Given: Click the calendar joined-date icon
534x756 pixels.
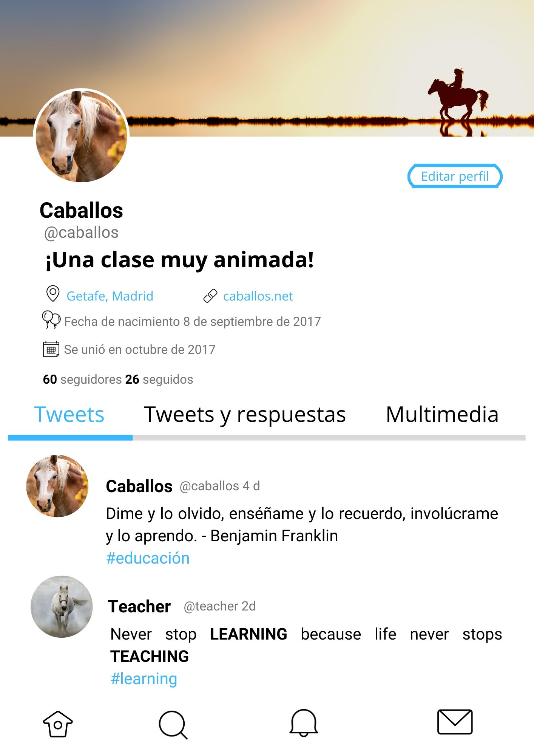Looking at the screenshot, I should coord(51,349).
